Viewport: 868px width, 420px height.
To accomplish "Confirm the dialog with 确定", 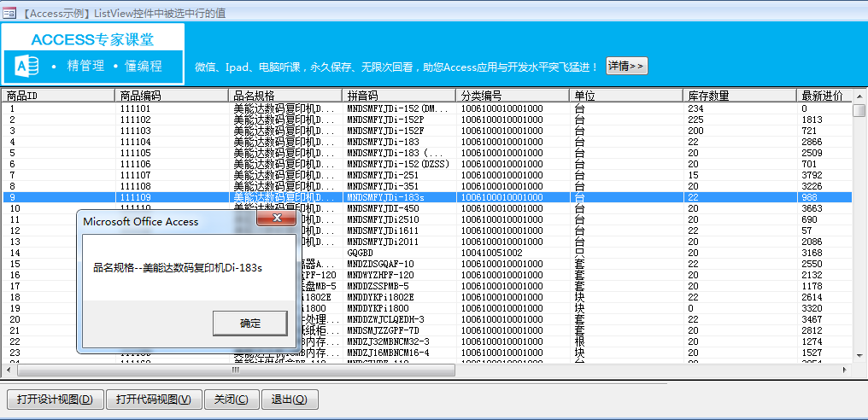I will pyautogui.click(x=250, y=324).
